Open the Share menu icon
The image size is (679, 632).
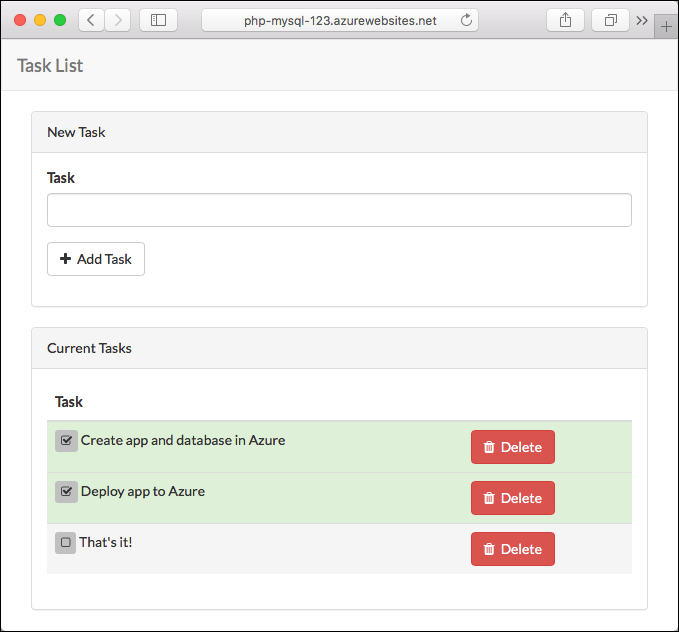(x=565, y=20)
